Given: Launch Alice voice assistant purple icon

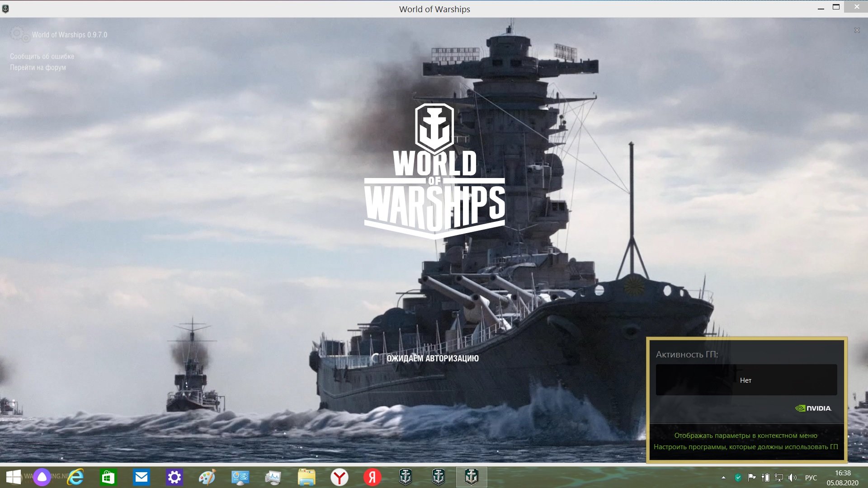Looking at the screenshot, I should (x=42, y=477).
